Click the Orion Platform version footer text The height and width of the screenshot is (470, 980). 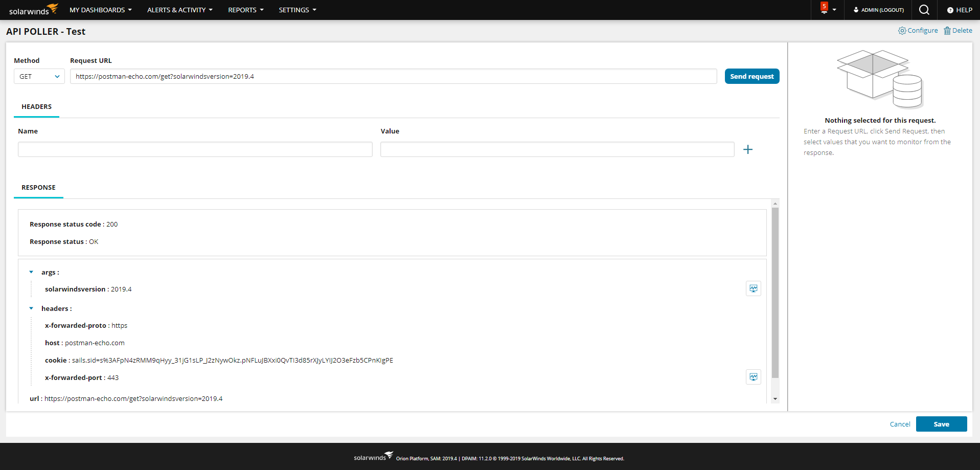click(510, 459)
